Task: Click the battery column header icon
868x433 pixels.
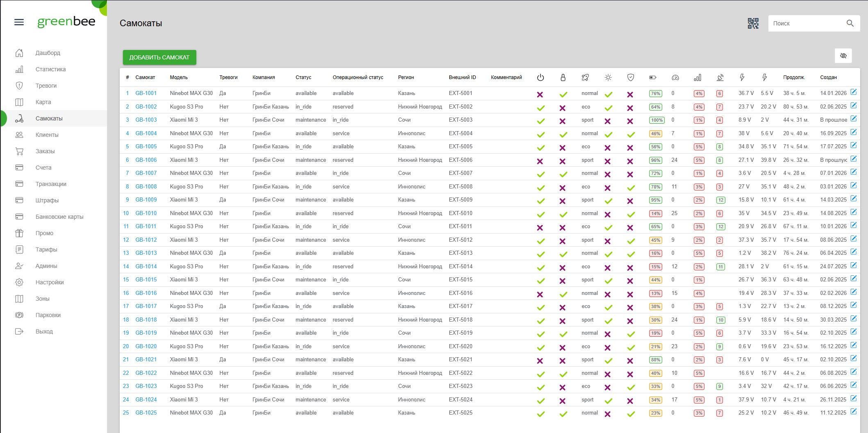Action: point(653,77)
